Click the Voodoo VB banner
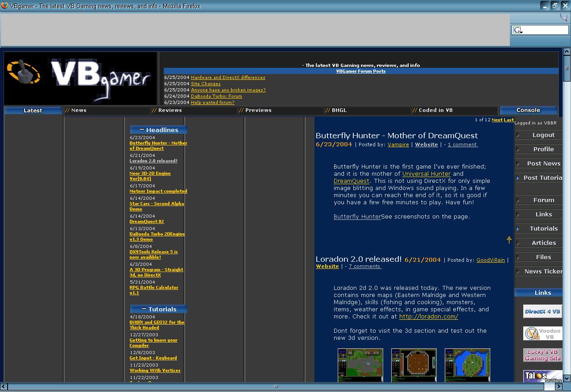 click(x=542, y=333)
